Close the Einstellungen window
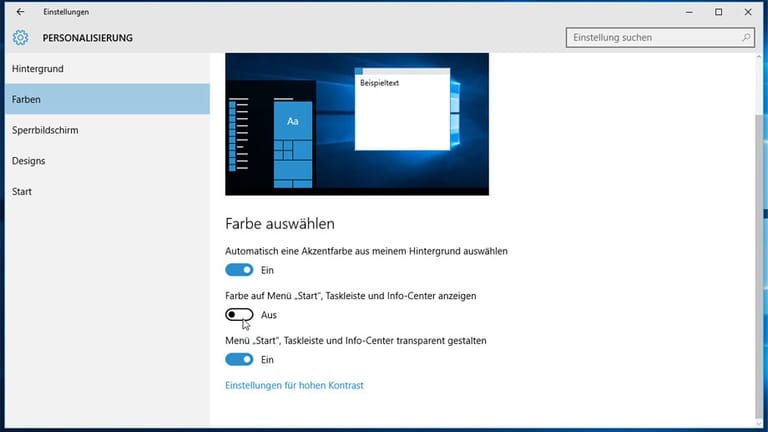This screenshot has width=768, height=432. 748,12
